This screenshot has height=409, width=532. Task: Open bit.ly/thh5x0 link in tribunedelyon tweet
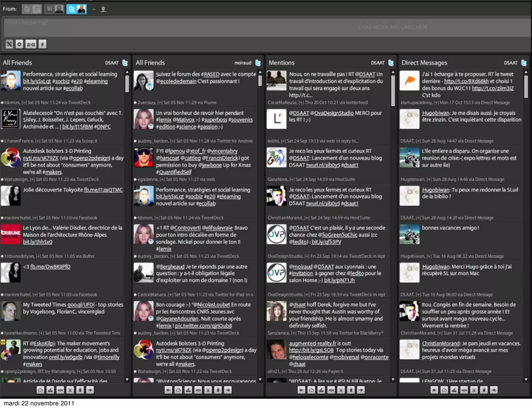(38, 242)
